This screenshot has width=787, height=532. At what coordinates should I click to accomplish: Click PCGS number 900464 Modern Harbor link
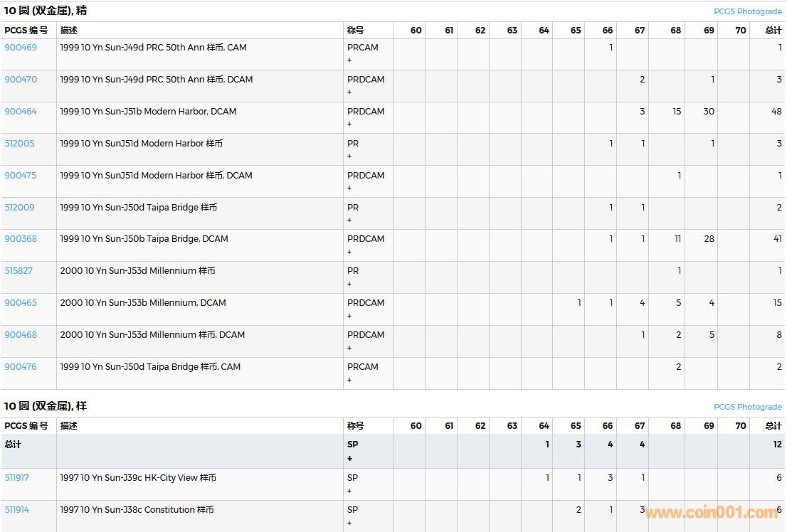click(x=21, y=112)
